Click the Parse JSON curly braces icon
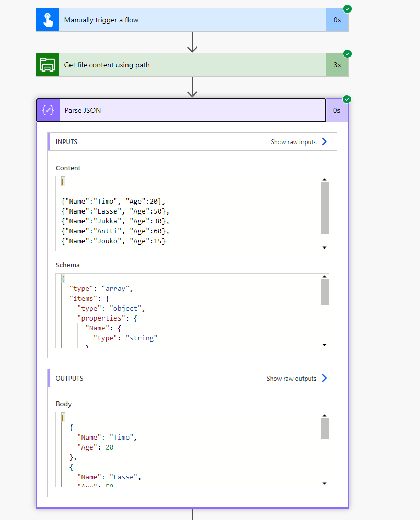 48,110
